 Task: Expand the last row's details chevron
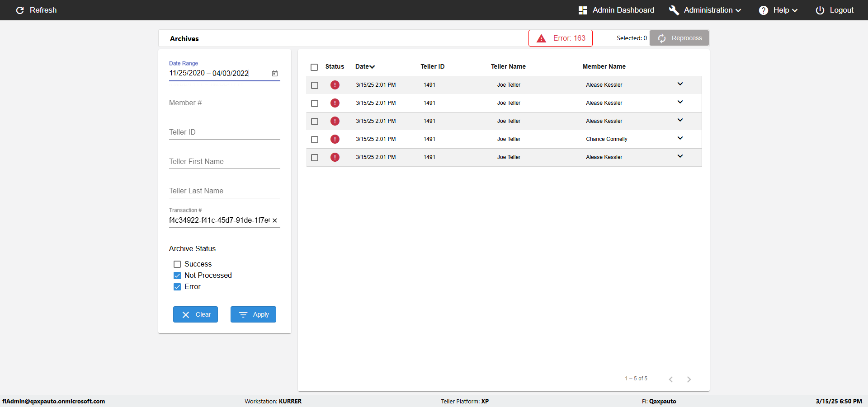pos(680,156)
